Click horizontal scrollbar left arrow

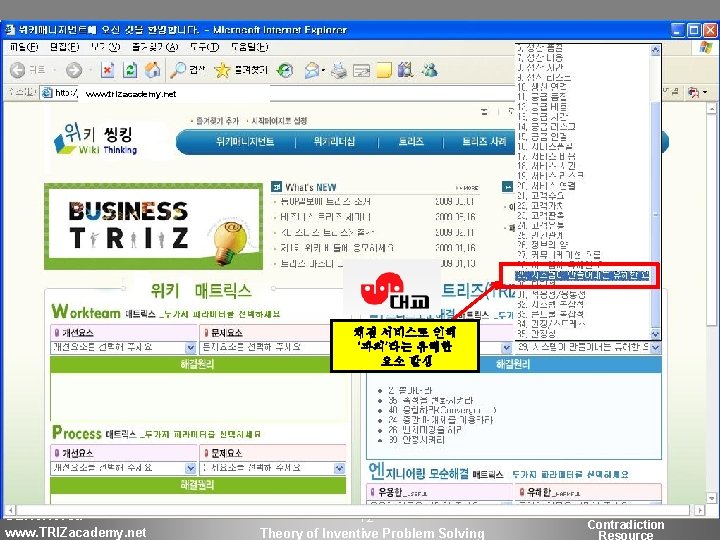10,510
